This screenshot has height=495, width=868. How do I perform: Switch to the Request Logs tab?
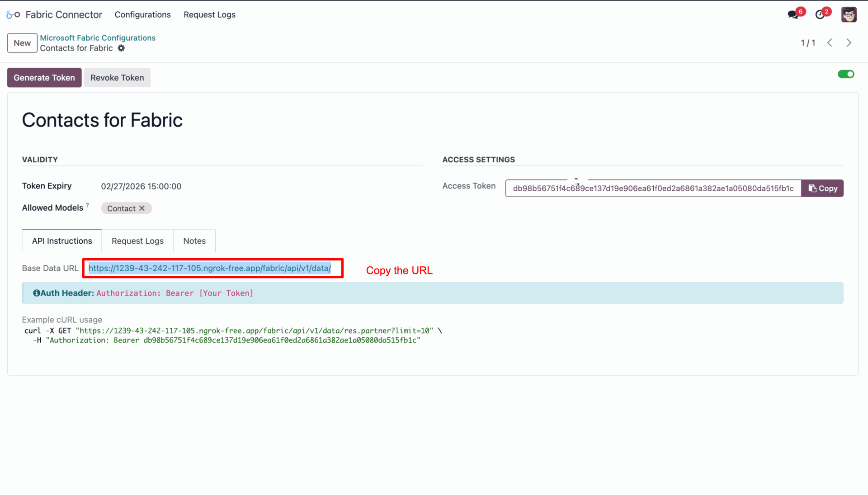[x=137, y=241]
